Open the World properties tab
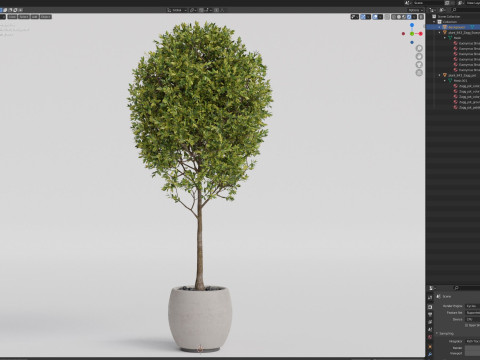 430,337
